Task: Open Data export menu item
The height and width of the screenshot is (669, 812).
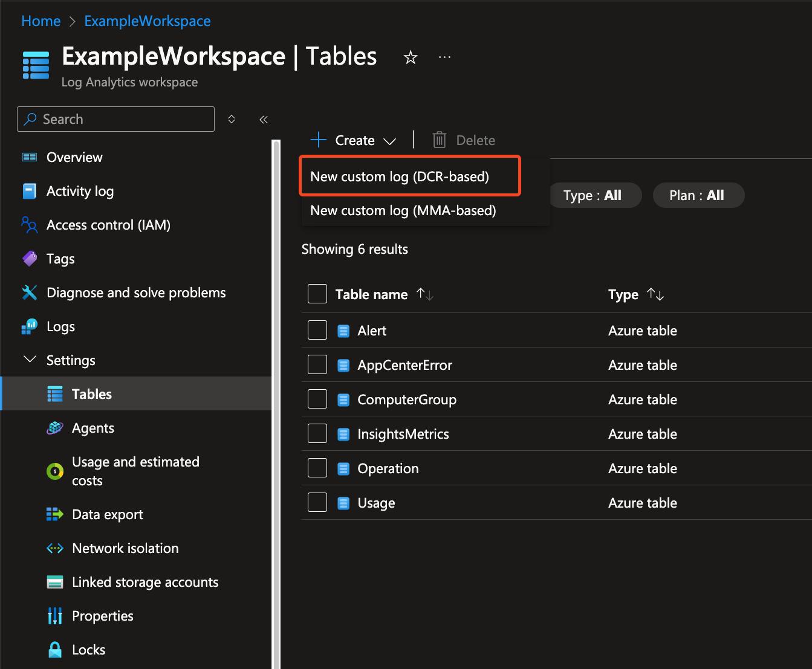Action: coord(108,514)
